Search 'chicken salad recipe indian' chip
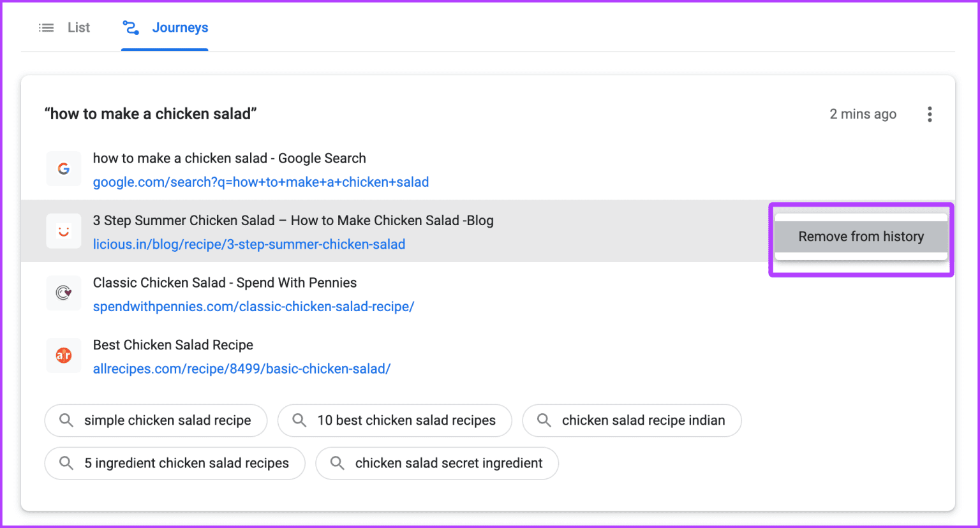 point(632,420)
